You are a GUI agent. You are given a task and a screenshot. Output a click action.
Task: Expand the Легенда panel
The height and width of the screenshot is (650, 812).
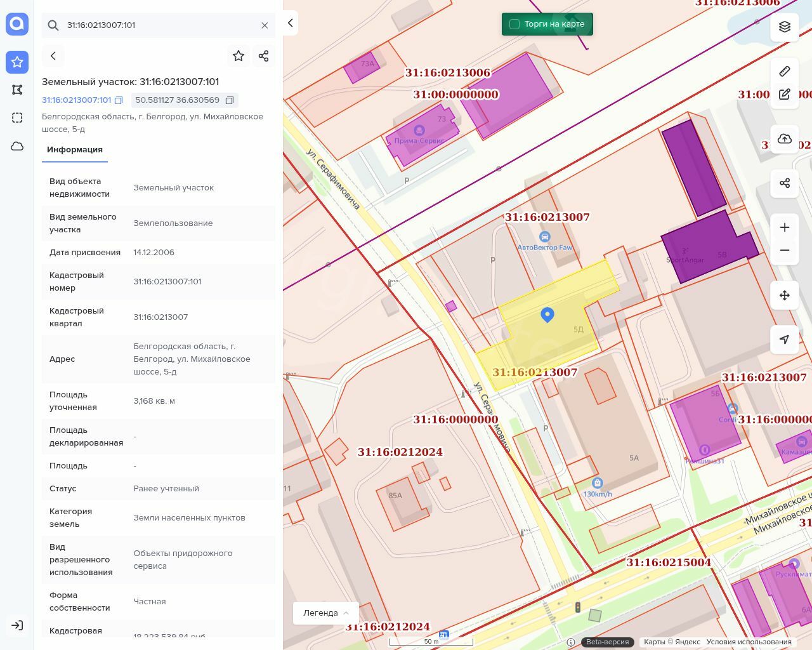click(x=326, y=613)
